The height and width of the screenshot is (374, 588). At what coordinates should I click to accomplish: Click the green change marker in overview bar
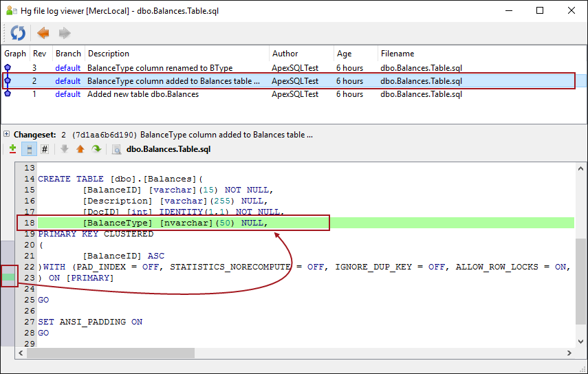point(8,277)
